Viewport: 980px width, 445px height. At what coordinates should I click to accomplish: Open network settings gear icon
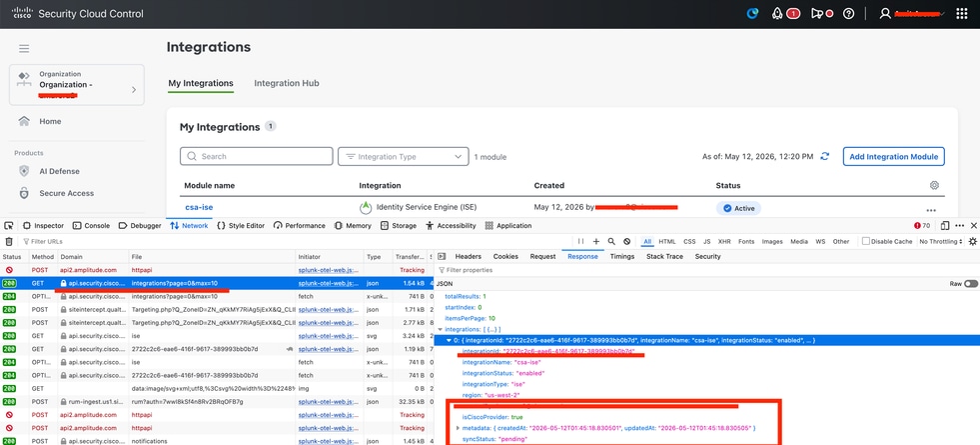pos(972,241)
